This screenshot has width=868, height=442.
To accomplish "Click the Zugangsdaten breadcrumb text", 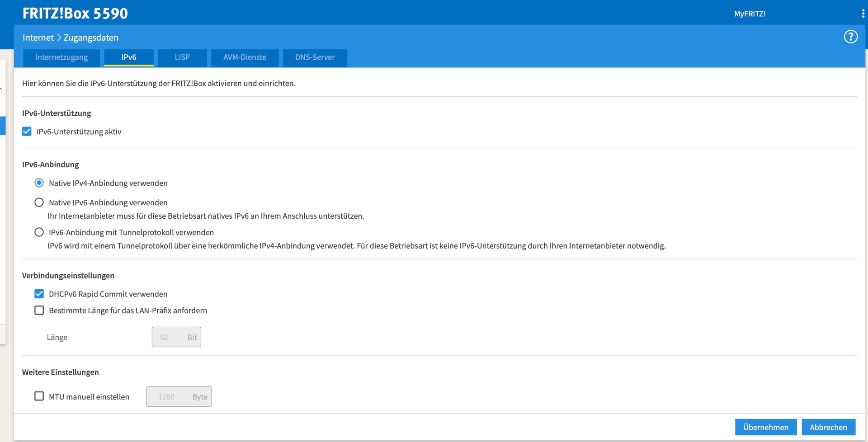I will coord(91,38).
